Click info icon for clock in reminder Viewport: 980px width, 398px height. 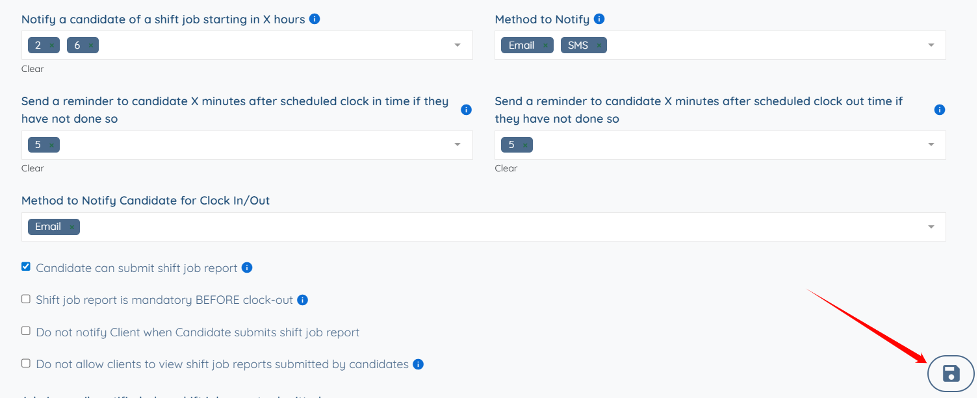(x=466, y=110)
